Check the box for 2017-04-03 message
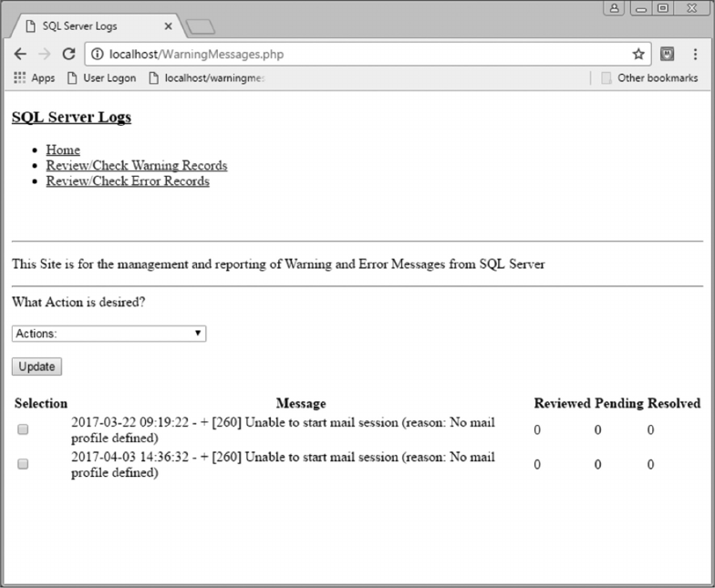 click(23, 464)
